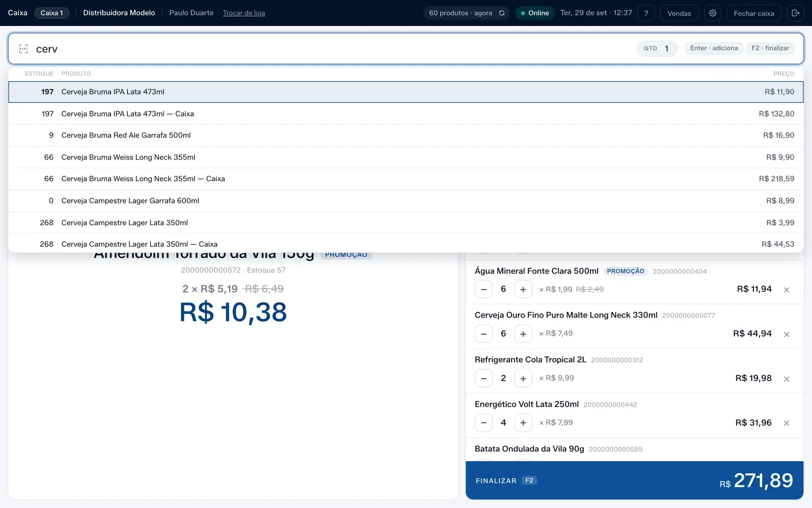Remove Cerveja Ouro Fino from cart

click(786, 334)
